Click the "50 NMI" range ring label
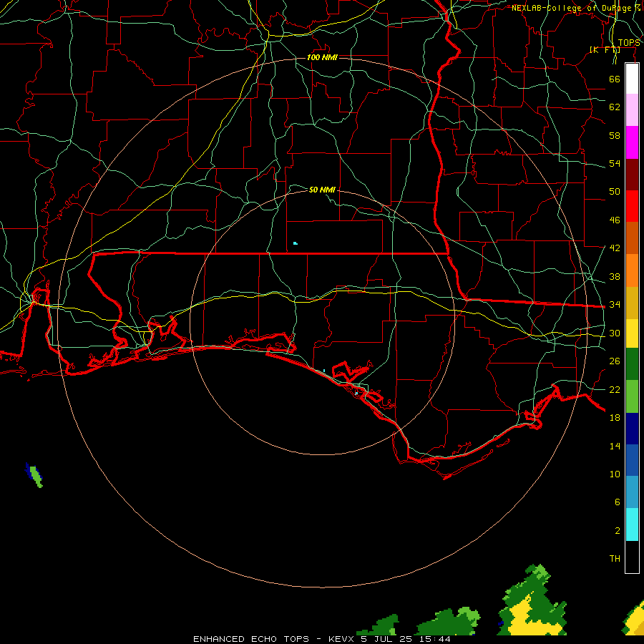 (322, 190)
